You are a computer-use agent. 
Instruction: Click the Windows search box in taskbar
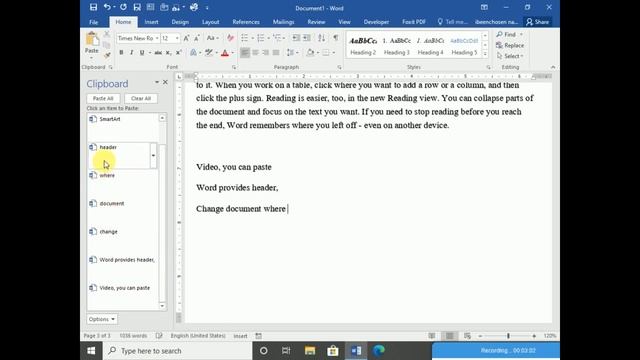[178, 351]
